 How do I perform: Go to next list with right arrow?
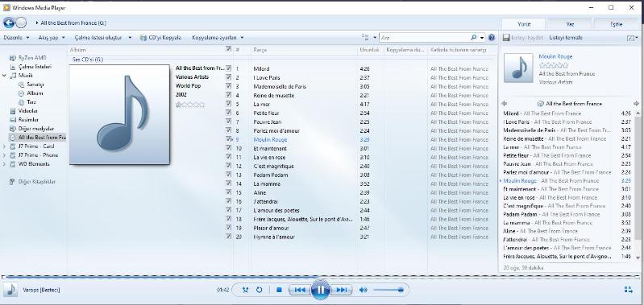[636, 104]
